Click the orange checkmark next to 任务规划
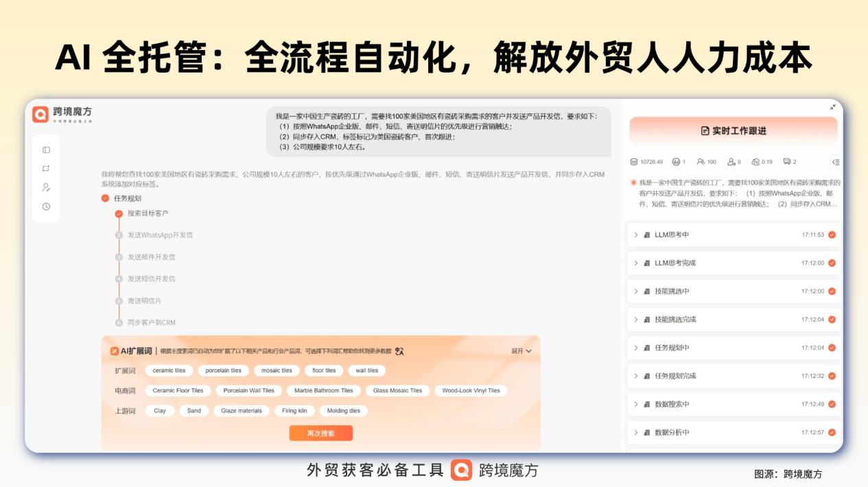The width and height of the screenshot is (868, 487). (x=105, y=198)
